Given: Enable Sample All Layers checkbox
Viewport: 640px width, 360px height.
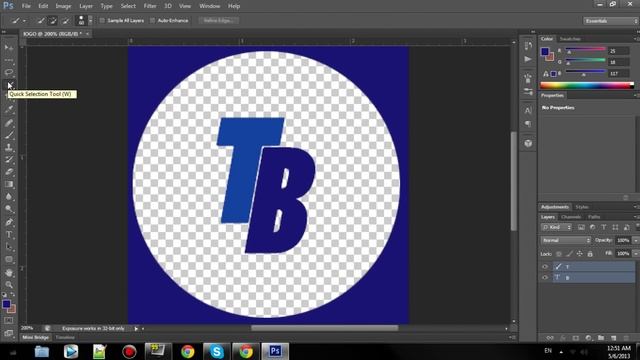Looking at the screenshot, I should click(102, 20).
